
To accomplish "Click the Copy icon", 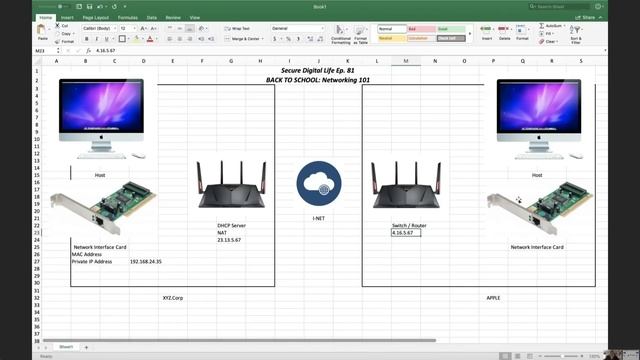I will tap(58, 33).
